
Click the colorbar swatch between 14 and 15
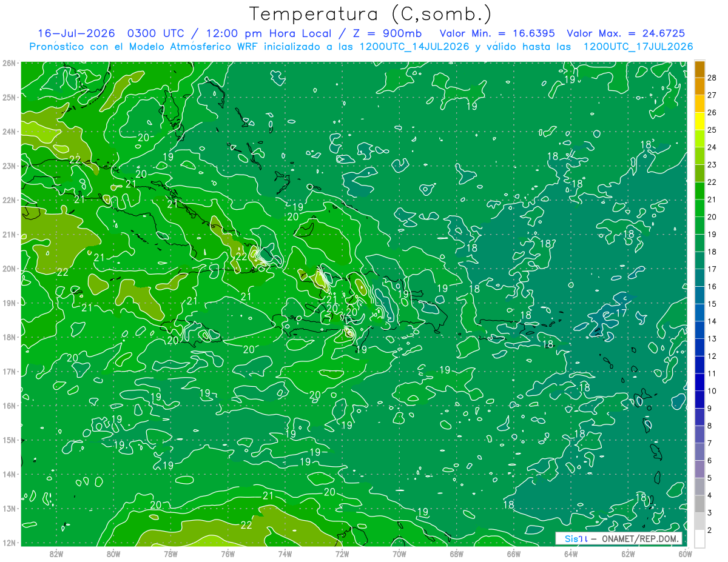pyautogui.click(x=699, y=312)
